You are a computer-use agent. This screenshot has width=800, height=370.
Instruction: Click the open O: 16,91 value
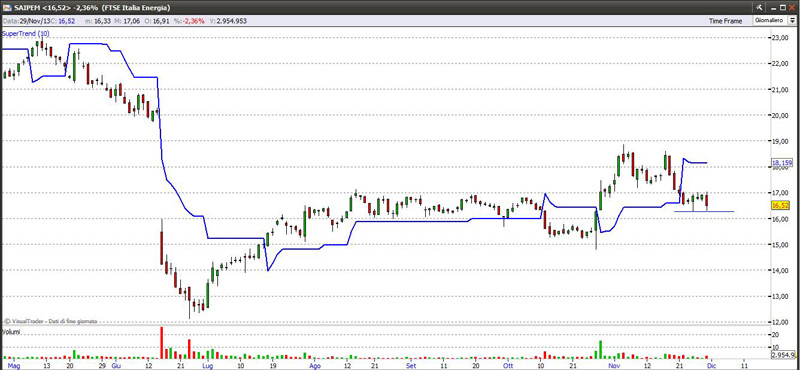pos(161,21)
